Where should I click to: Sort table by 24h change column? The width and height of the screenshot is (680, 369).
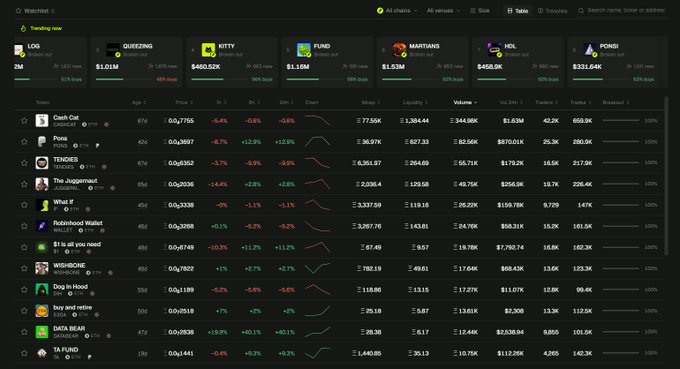click(x=286, y=102)
